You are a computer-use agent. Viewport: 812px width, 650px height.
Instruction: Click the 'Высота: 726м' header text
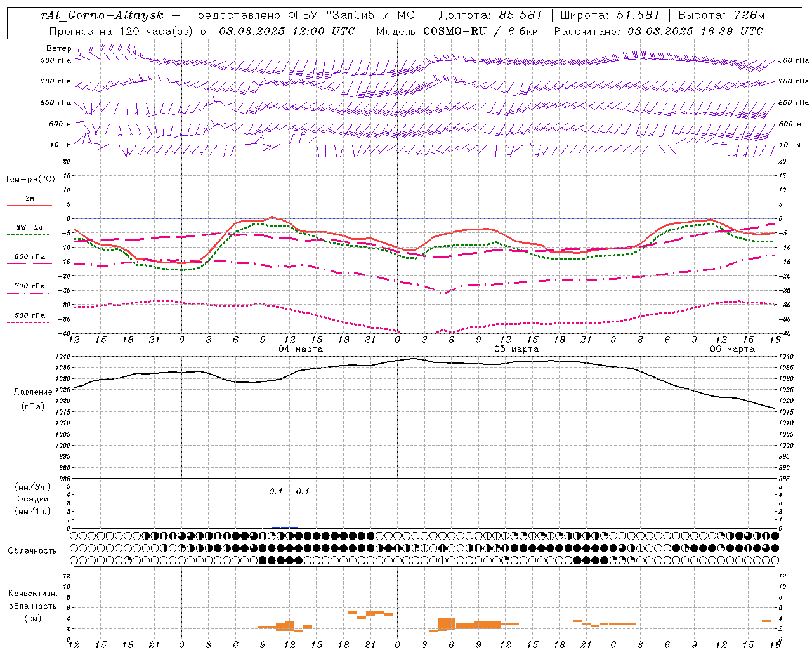point(721,15)
